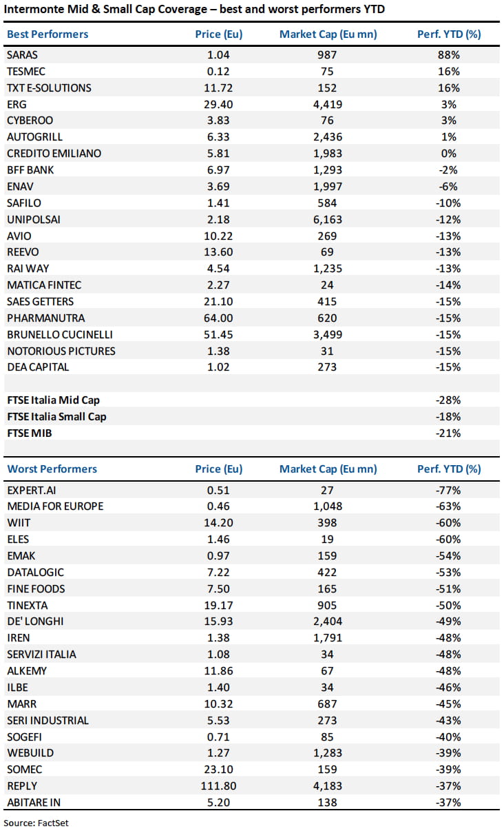Viewport: 504px width, 831px height.
Task: Click the Worst Performers table header
Action: [52, 469]
